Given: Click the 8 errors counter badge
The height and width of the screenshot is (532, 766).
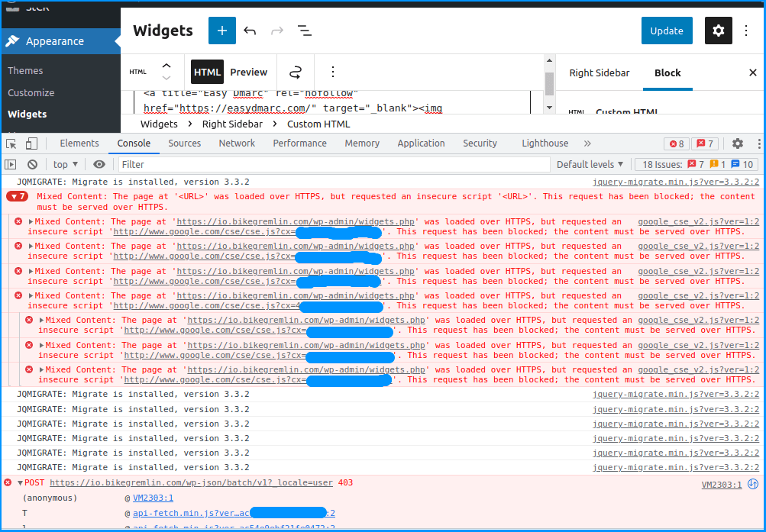Looking at the screenshot, I should 677,143.
